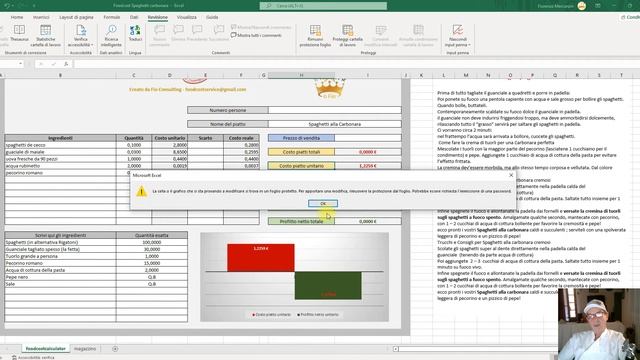Click OK in the protection warning dialog
This screenshot has height=360, width=640.
pyautogui.click(x=323, y=203)
